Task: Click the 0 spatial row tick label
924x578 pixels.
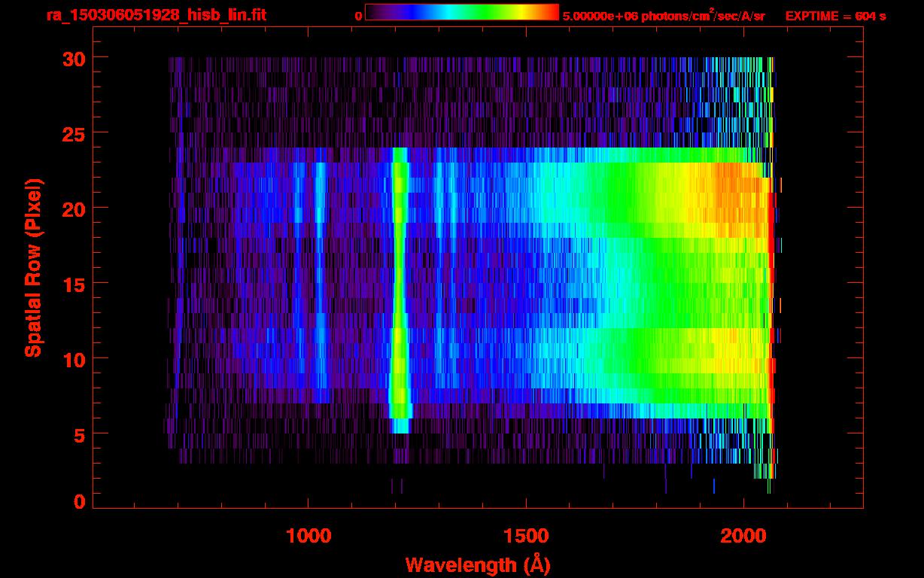Action: 79,501
